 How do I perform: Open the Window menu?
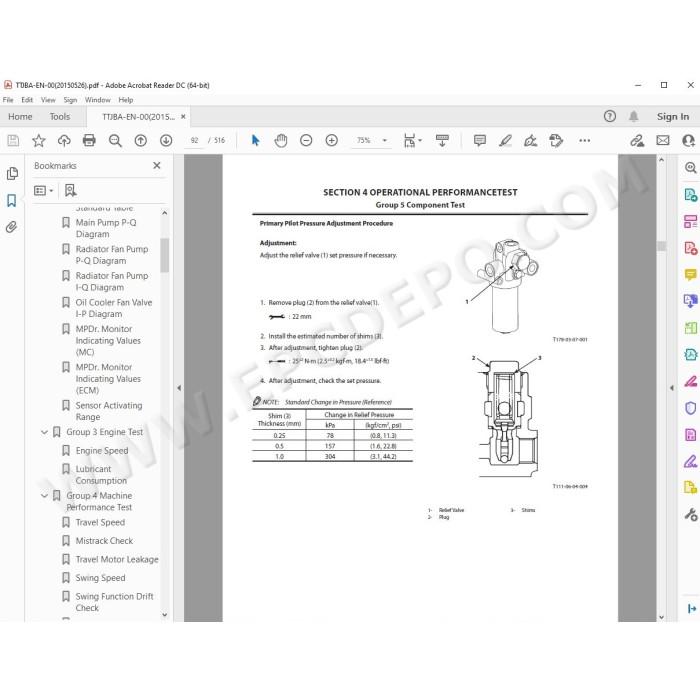coord(97,100)
